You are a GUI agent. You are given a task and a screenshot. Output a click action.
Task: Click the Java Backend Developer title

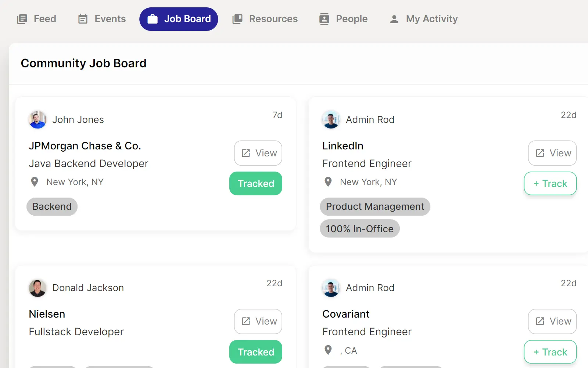point(89,163)
